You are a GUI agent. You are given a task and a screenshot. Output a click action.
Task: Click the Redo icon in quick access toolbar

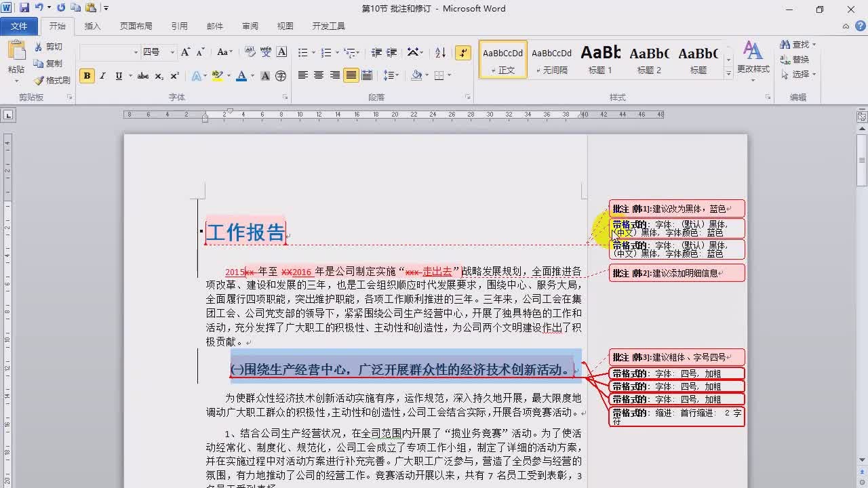coord(61,8)
